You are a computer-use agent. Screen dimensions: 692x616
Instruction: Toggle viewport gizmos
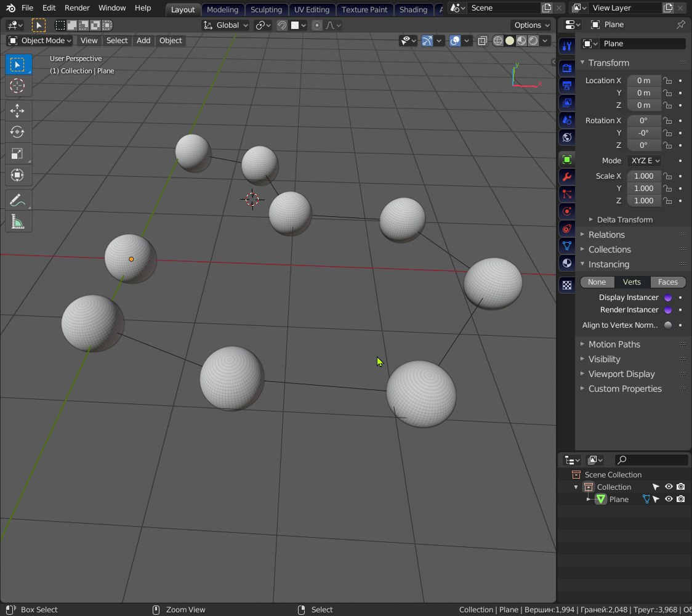pos(427,41)
